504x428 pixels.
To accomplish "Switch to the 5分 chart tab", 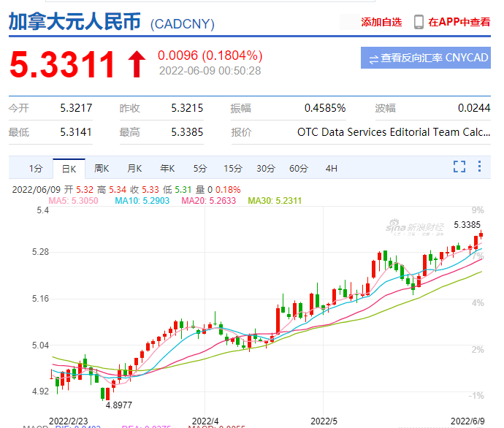I will click(200, 169).
